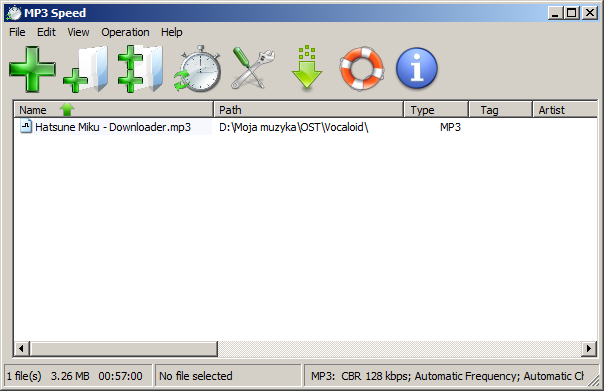Maximize the MP3 Speed window

point(572,13)
